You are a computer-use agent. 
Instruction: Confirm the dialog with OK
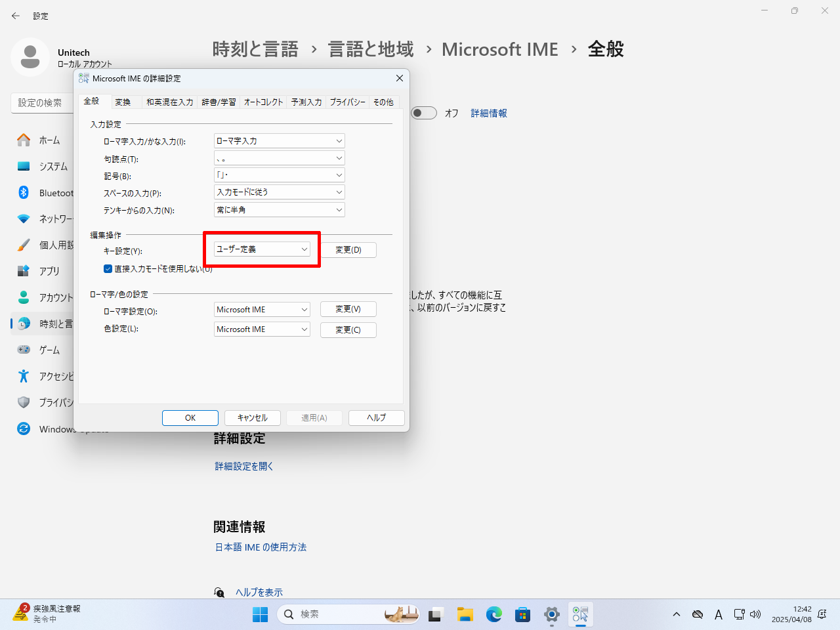[190, 418]
